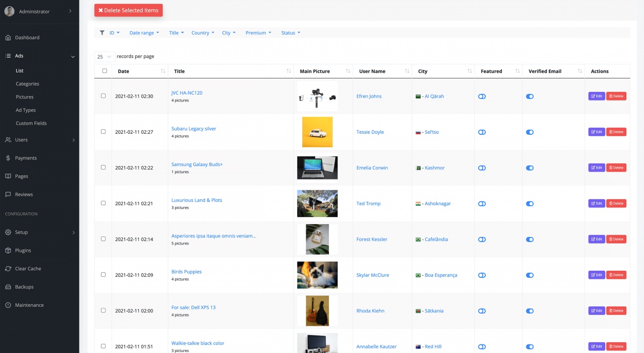Click the Reviews comment bubble icon

8,194
